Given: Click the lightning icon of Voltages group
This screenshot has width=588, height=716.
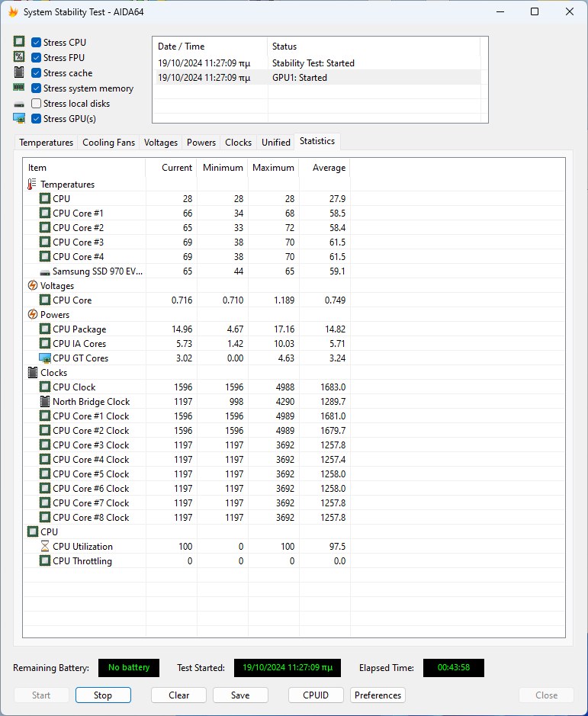Looking at the screenshot, I should tap(33, 285).
